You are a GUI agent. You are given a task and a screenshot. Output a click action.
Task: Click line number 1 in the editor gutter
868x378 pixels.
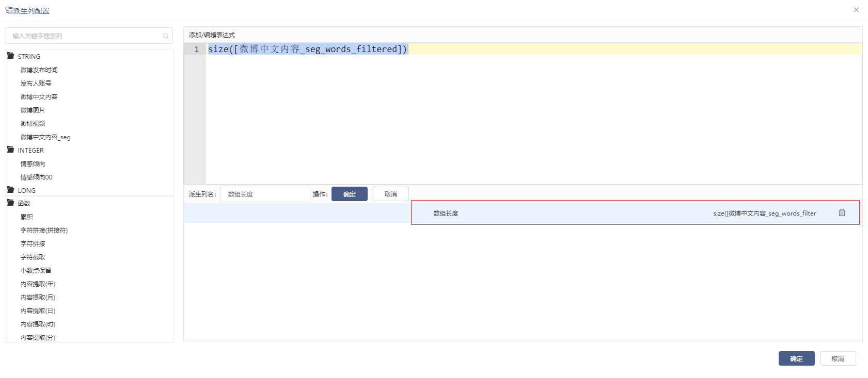(x=196, y=49)
